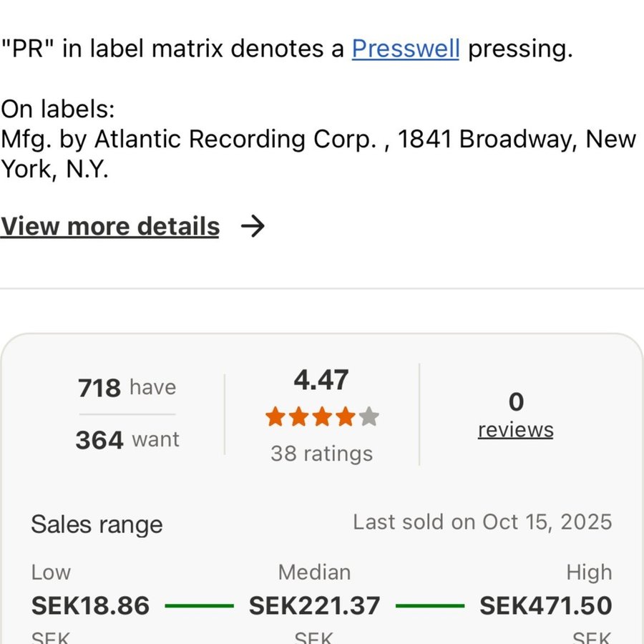Select the second orange rating star
This screenshot has height=644, width=644.
click(299, 417)
